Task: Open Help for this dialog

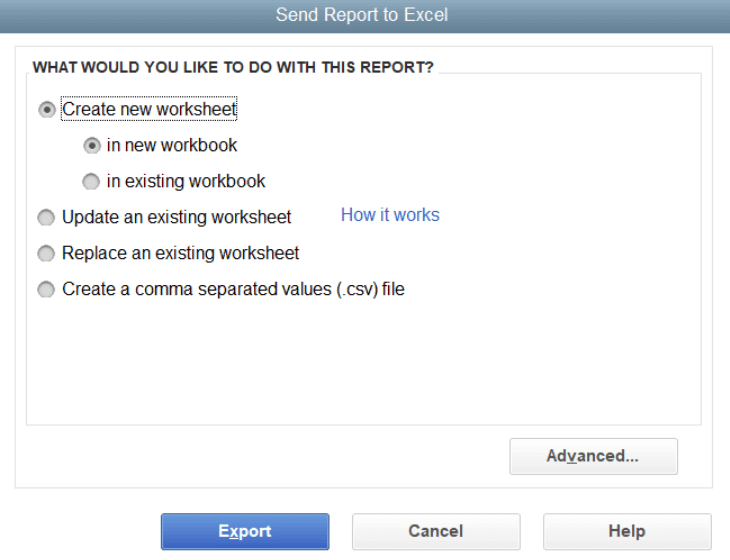Action: (x=626, y=531)
